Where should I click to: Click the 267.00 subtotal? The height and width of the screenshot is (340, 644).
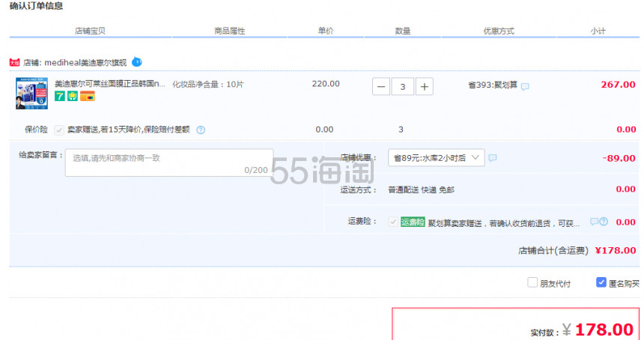click(x=618, y=85)
